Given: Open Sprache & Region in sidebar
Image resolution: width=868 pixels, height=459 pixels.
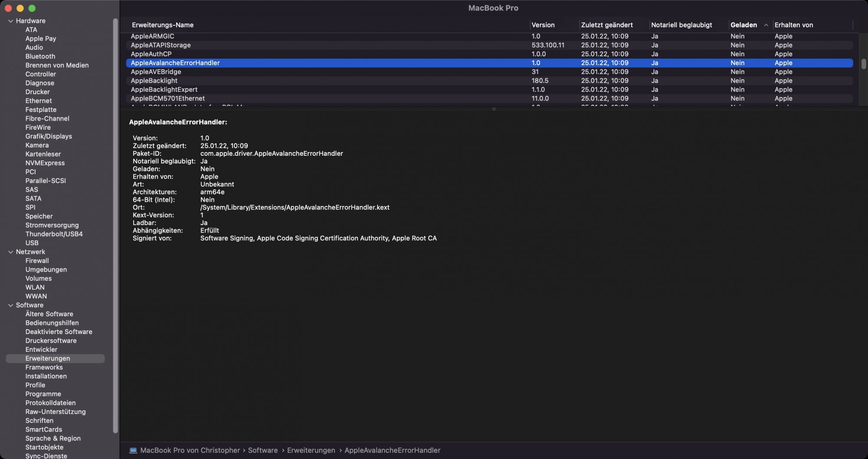Looking at the screenshot, I should click(53, 439).
